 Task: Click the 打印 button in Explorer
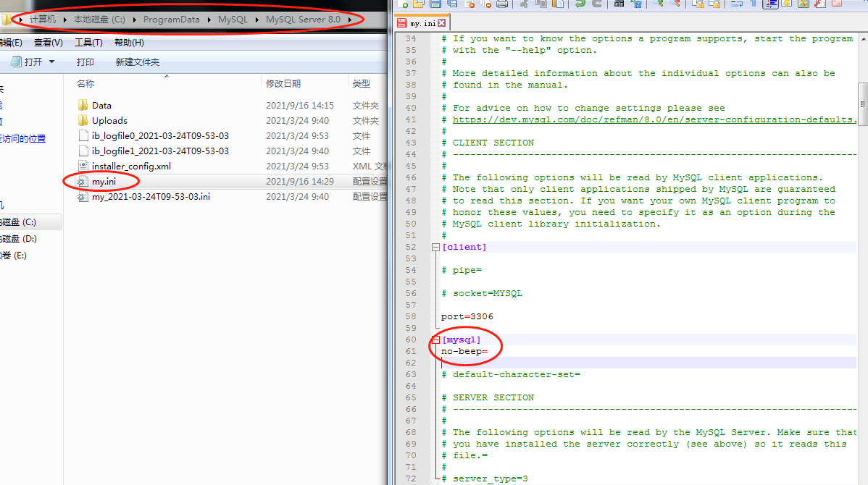(x=84, y=62)
